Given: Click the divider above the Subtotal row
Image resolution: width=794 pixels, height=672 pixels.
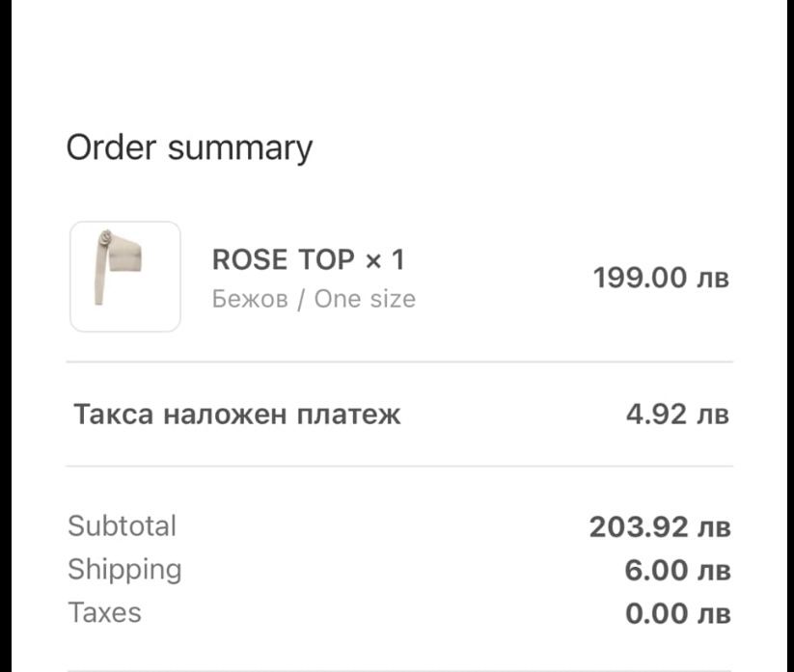Looking at the screenshot, I should (399, 466).
